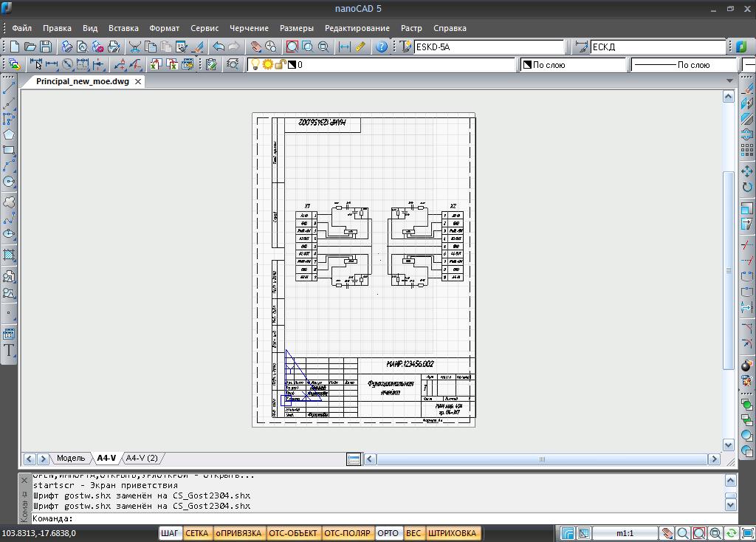Click the print preview icon
The image size is (756, 542).
(x=83, y=47)
